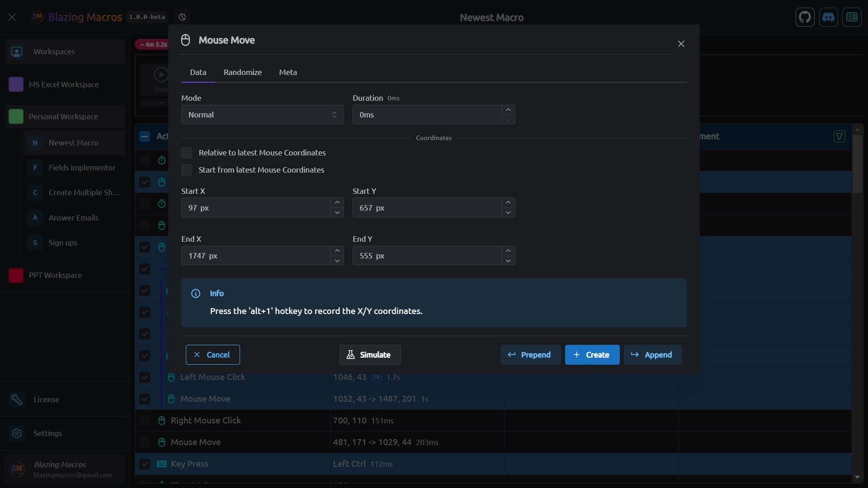Switch to the Meta tab
This screenshot has height=488, width=868.
click(x=288, y=72)
